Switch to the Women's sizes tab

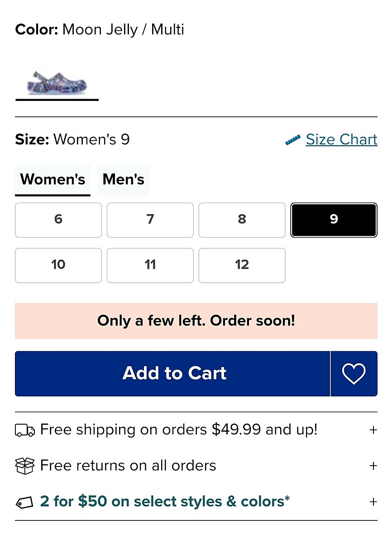(53, 180)
